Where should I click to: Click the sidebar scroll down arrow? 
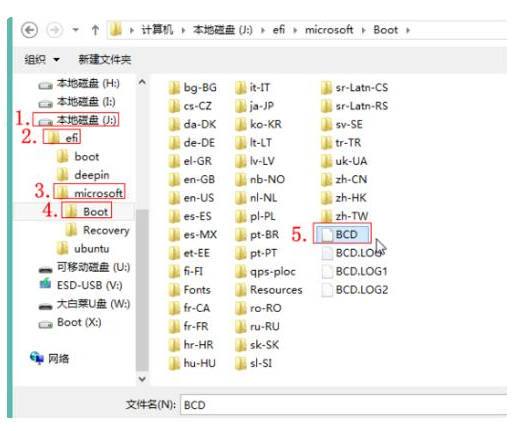[x=142, y=379]
